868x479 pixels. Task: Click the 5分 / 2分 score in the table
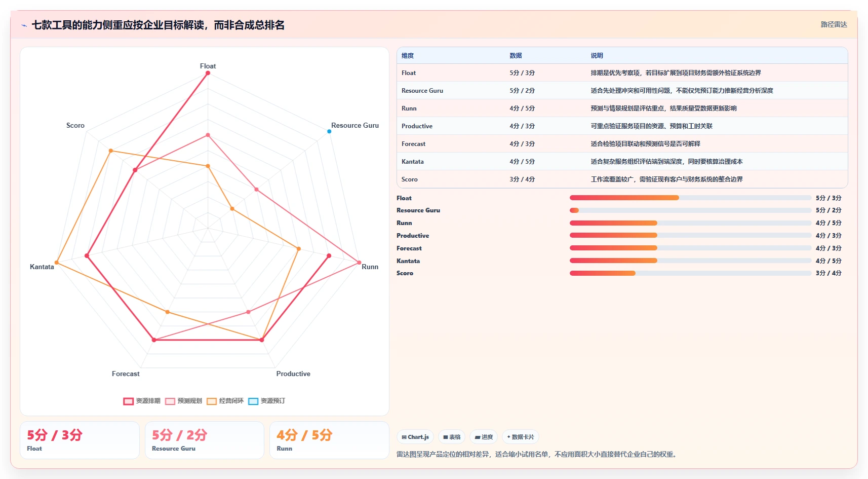[522, 91]
